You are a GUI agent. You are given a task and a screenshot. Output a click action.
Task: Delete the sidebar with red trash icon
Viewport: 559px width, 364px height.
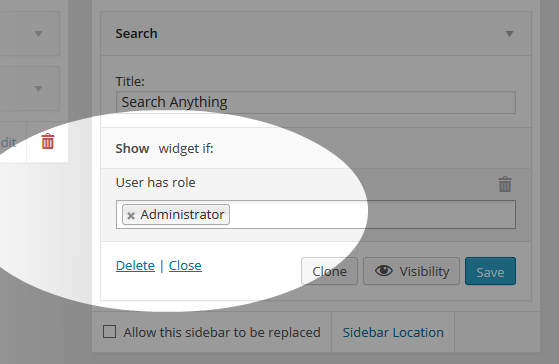pos(48,142)
